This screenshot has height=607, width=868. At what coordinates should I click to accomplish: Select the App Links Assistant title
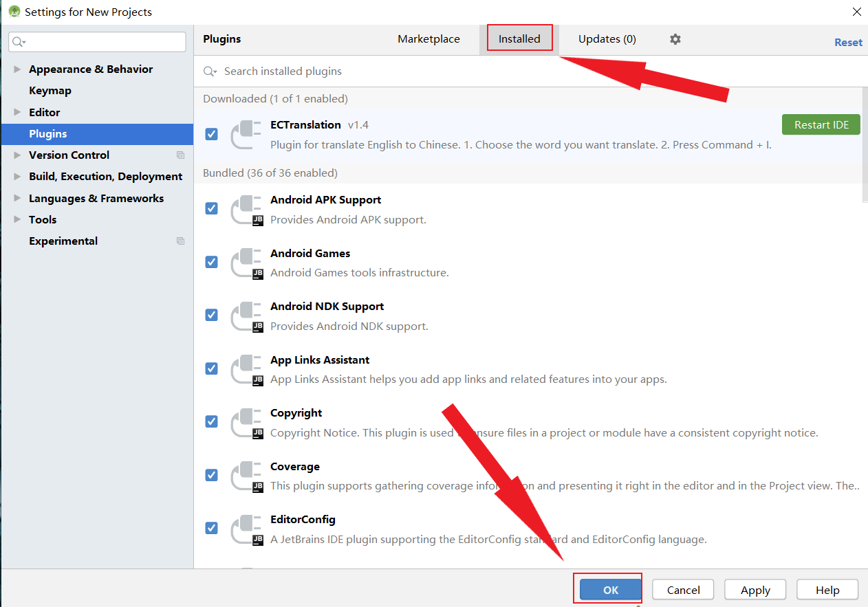pyautogui.click(x=320, y=360)
